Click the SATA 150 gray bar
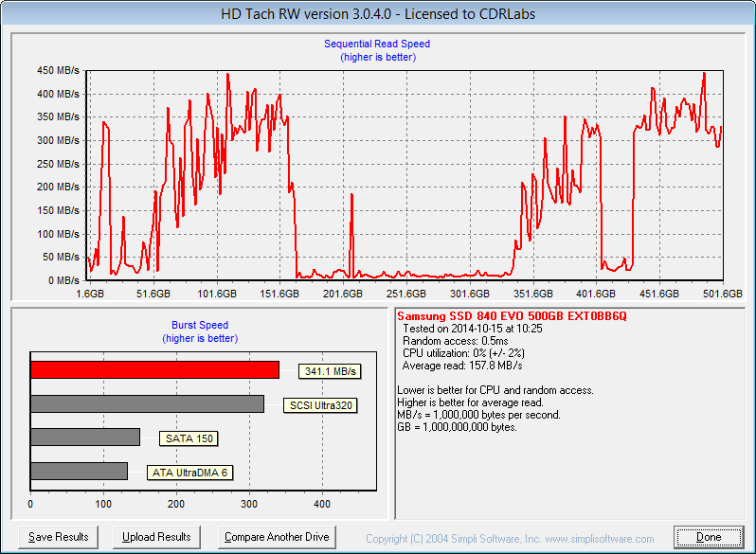Screen dimensions: 756x554 (85, 437)
